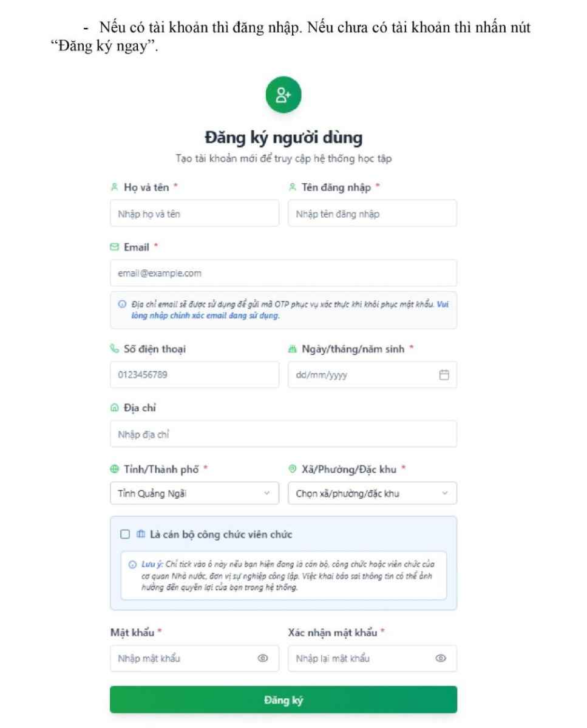
Task: Click the globe icon beside Tỉnh/Thành phố
Action: point(114,469)
